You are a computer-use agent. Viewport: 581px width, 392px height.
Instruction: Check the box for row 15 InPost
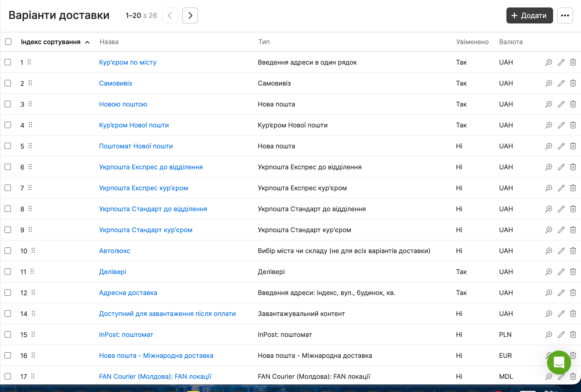(8, 334)
